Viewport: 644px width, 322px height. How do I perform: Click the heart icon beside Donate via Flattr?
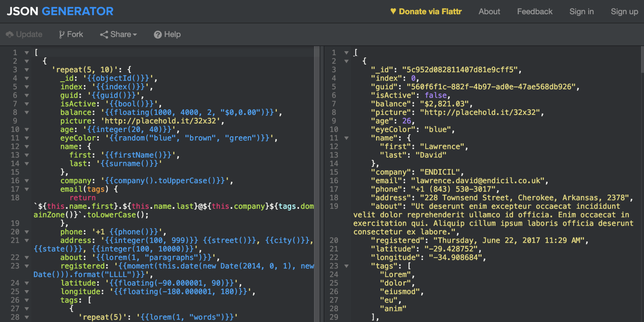pyautogui.click(x=393, y=11)
